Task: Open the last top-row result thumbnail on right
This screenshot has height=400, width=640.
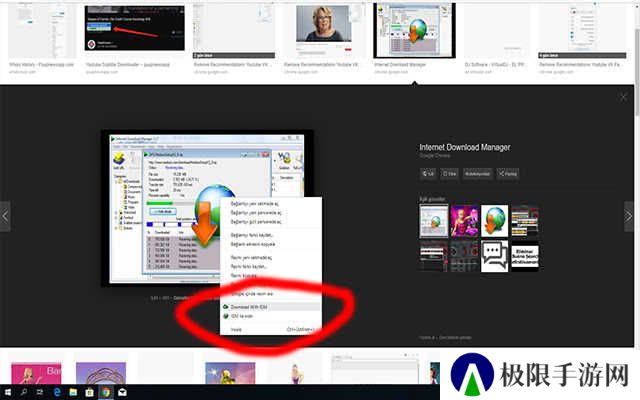Action: pos(582,31)
